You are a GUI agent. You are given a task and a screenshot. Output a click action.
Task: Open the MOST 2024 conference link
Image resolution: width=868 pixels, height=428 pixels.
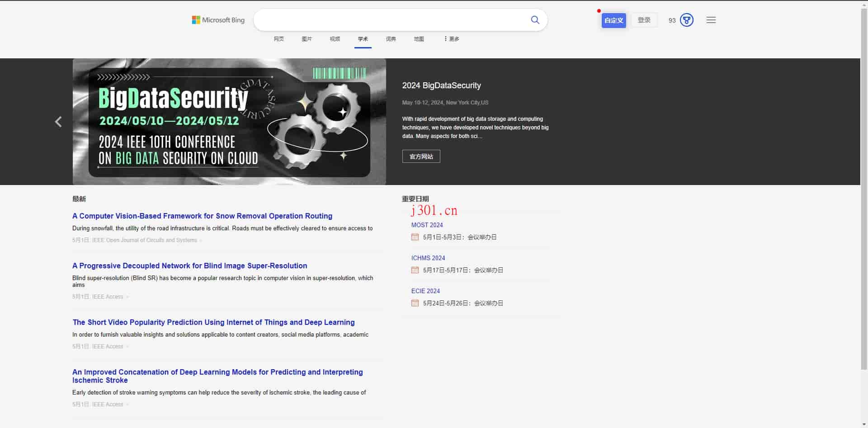pos(427,225)
